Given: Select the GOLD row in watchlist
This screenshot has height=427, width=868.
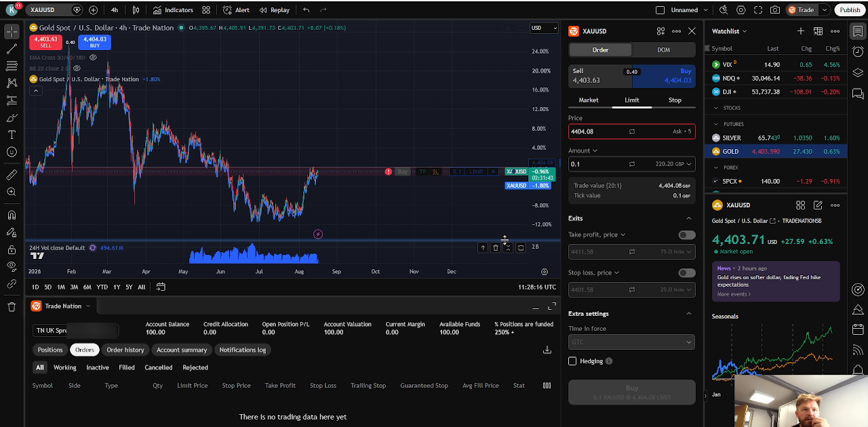Looking at the screenshot, I should coord(776,152).
